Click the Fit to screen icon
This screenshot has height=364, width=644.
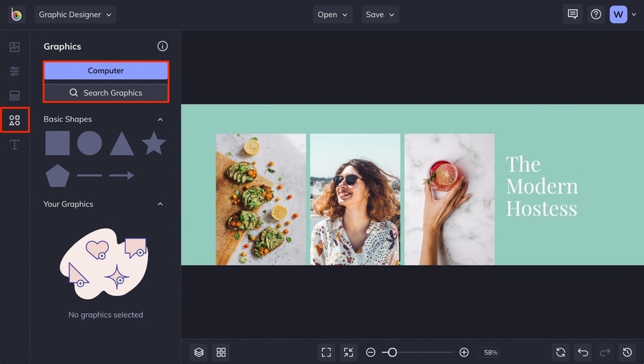point(326,352)
